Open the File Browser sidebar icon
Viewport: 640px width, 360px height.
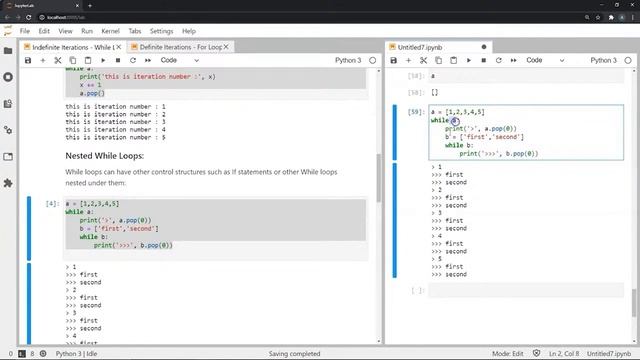[x=8, y=51]
